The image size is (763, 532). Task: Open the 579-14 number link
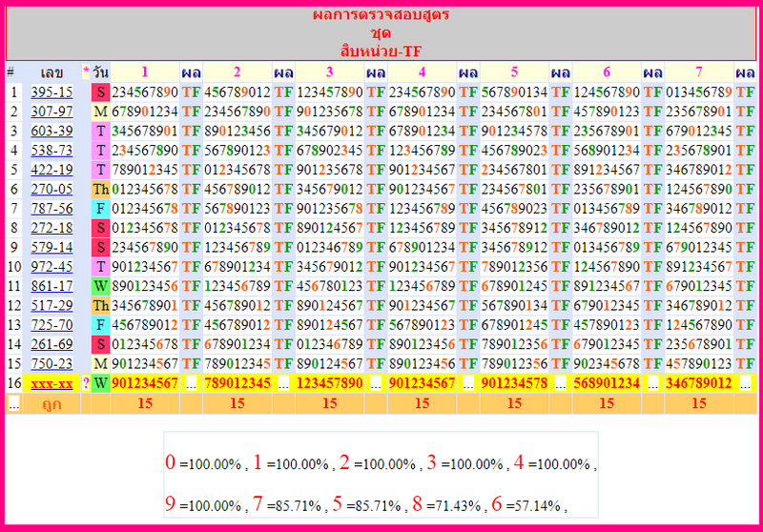tap(52, 248)
